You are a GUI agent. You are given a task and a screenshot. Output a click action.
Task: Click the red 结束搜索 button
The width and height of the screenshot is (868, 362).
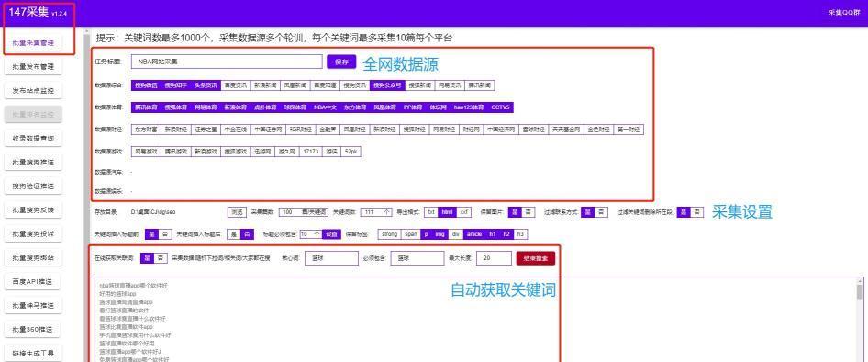[x=535, y=258]
